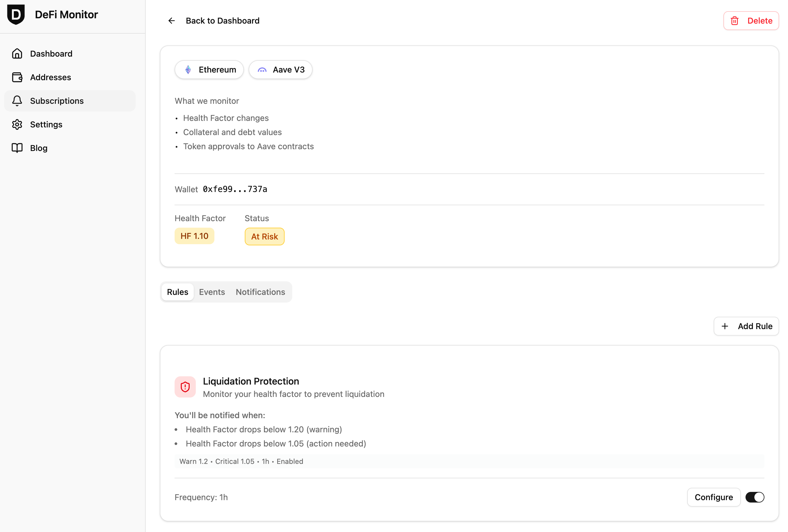Open the Notifications tab
788x532 pixels.
click(260, 292)
